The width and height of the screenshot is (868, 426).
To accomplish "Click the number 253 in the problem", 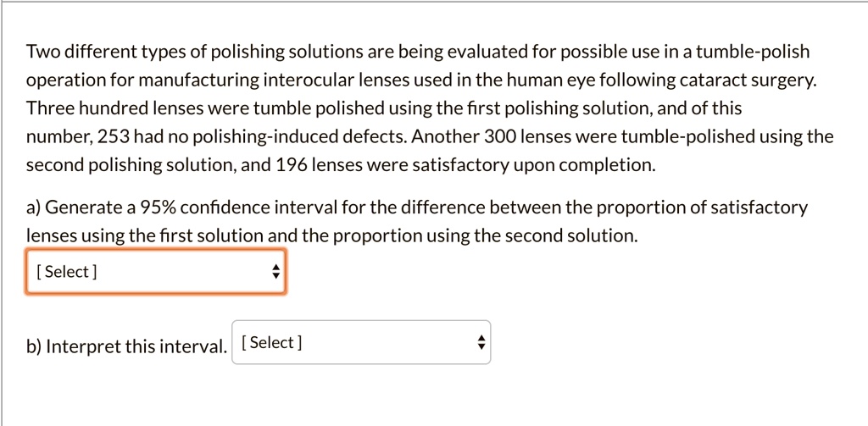I will coord(113,137).
